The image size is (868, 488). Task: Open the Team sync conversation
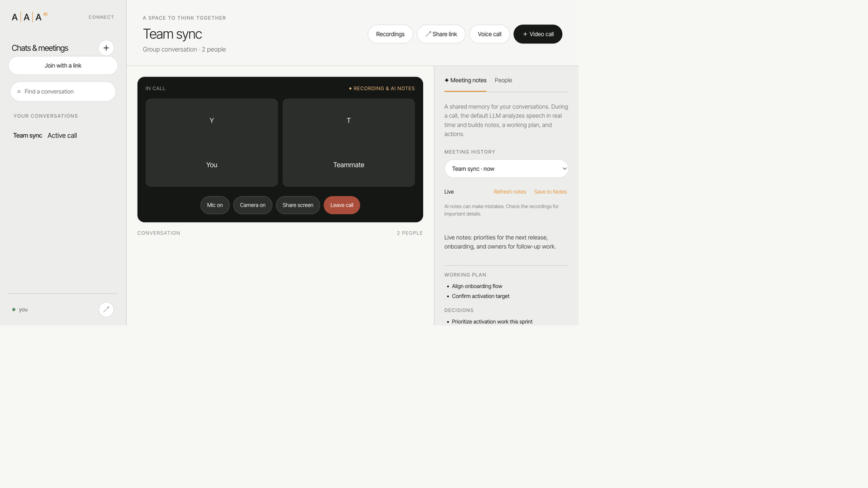point(63,136)
